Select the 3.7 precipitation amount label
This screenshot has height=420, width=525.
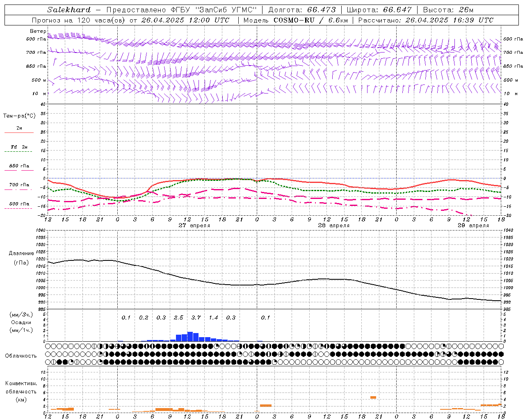[196, 317]
